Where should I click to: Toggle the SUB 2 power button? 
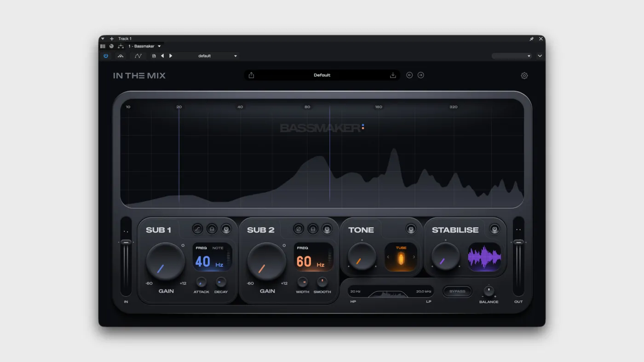(x=327, y=229)
